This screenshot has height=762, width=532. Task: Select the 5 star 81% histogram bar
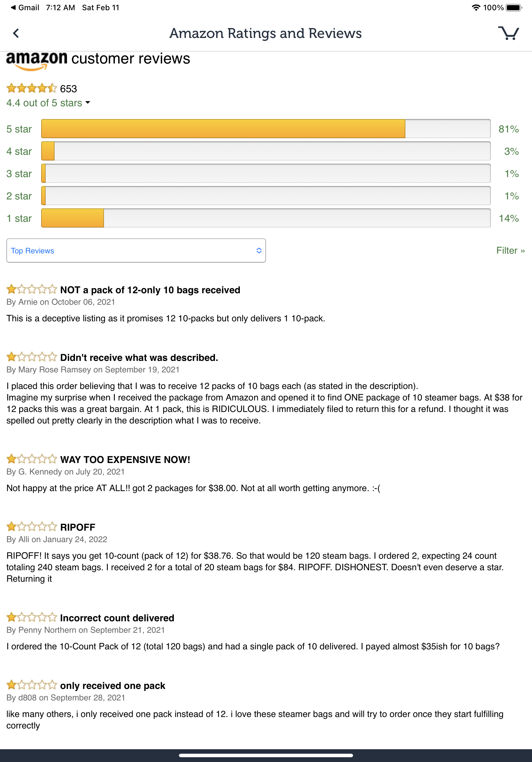click(266, 129)
